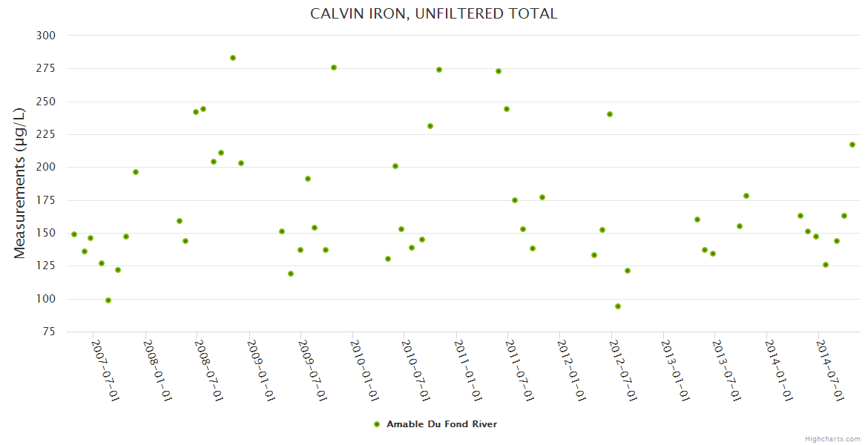Click the Highcharts.com credit link
This screenshot has height=445, width=868.
click(x=832, y=438)
